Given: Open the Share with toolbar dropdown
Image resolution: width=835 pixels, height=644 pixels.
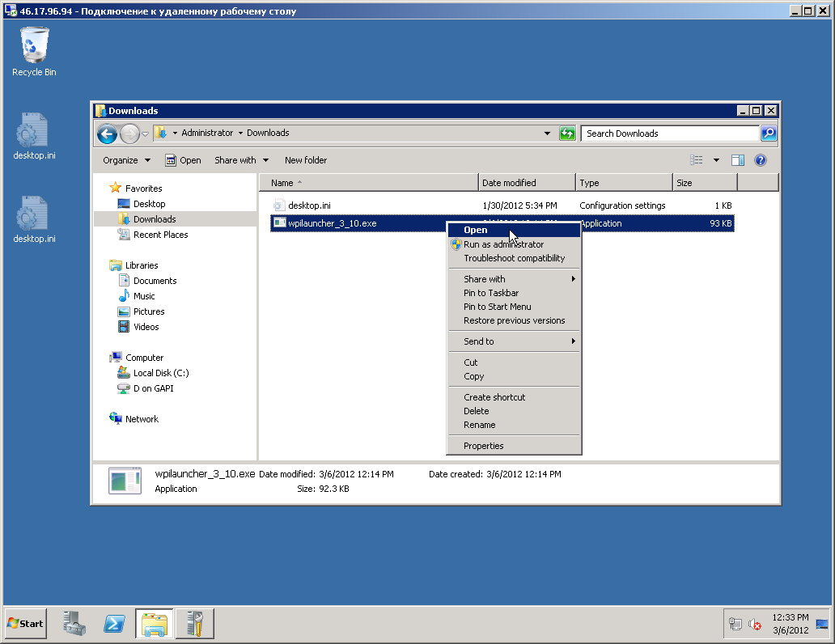Looking at the screenshot, I should click(242, 160).
